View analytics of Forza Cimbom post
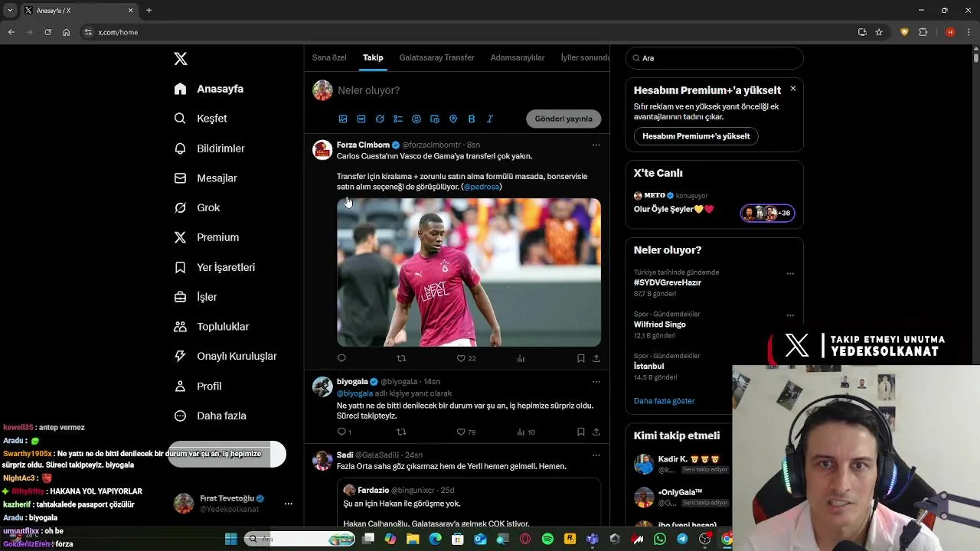 (521, 358)
